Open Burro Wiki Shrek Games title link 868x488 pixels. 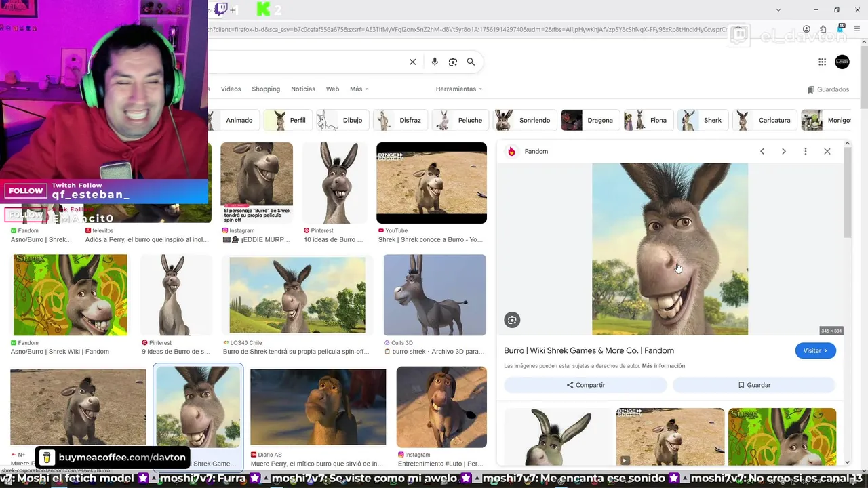tap(589, 350)
